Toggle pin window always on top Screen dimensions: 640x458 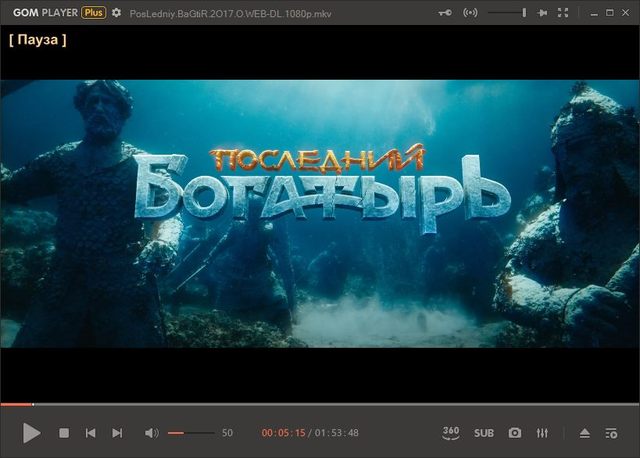(x=542, y=13)
